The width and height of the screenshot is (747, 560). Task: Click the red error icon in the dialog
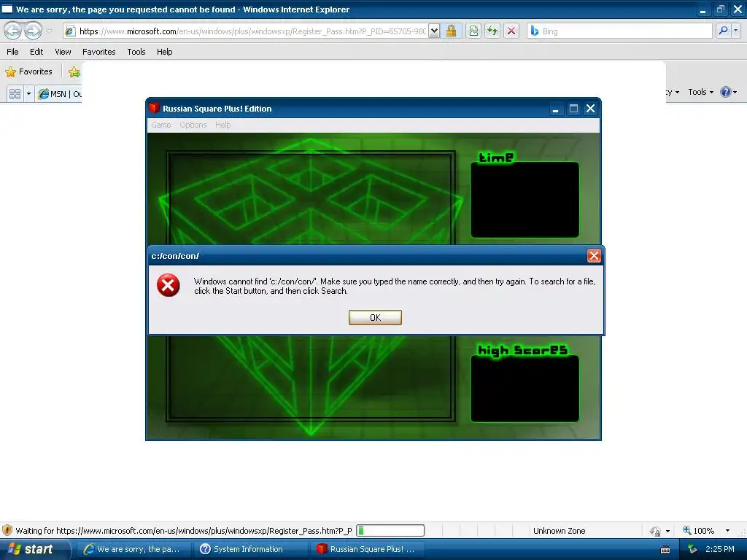coord(169,285)
